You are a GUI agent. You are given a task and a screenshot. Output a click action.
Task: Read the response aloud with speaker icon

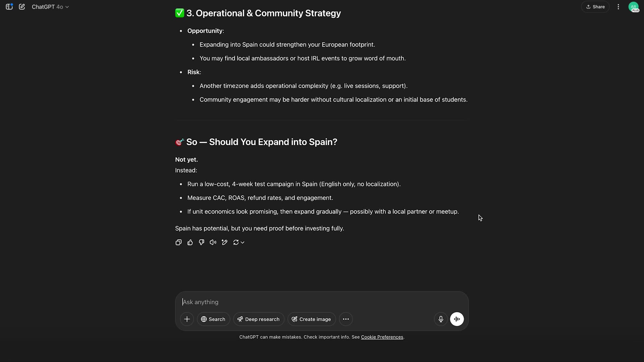213,242
